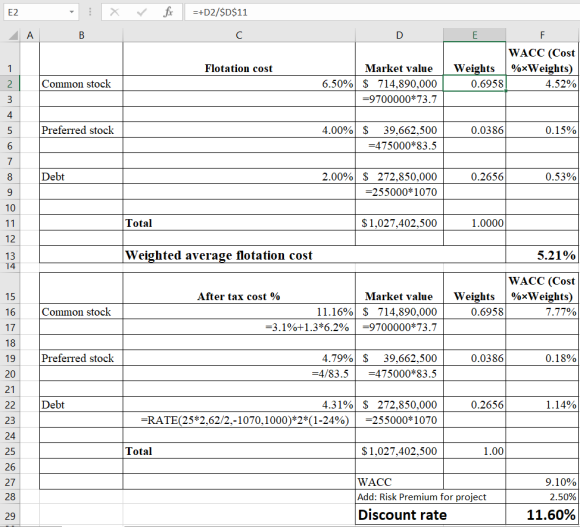
Task: Click the Cancel X icon in formula bar
Action: click(115, 12)
